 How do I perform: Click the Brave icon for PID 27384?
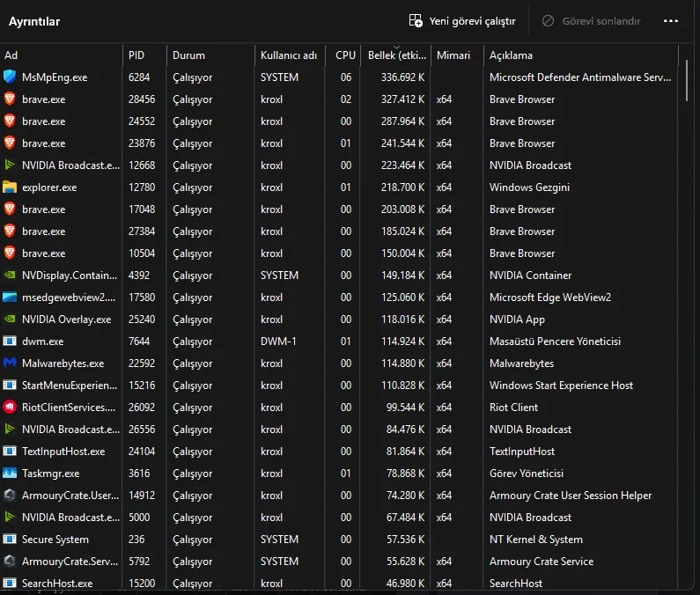10,231
